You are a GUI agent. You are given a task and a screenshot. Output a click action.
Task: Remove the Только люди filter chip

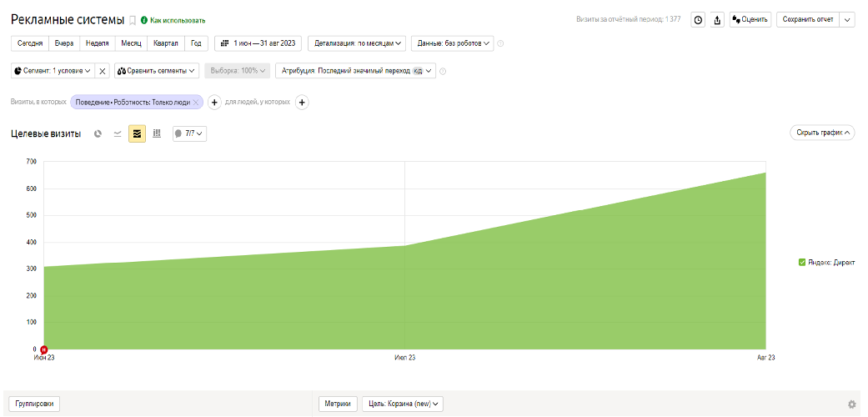[196, 102]
